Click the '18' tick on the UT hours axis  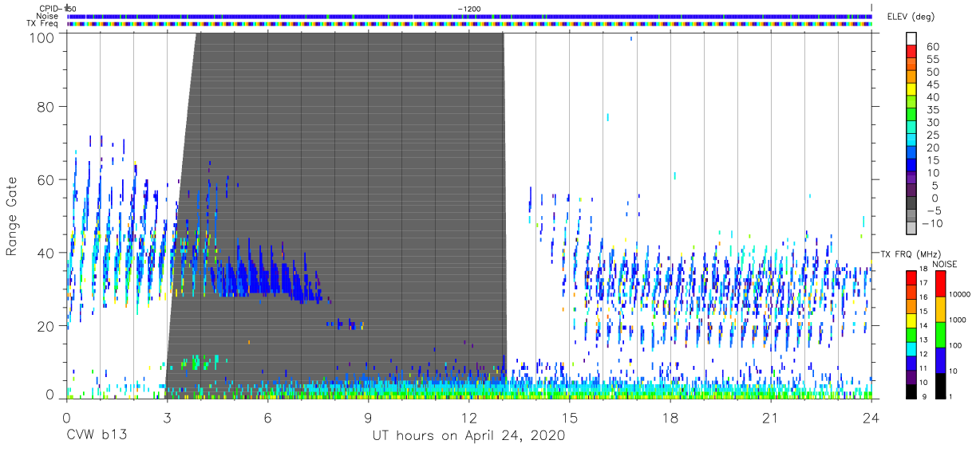pos(670,418)
